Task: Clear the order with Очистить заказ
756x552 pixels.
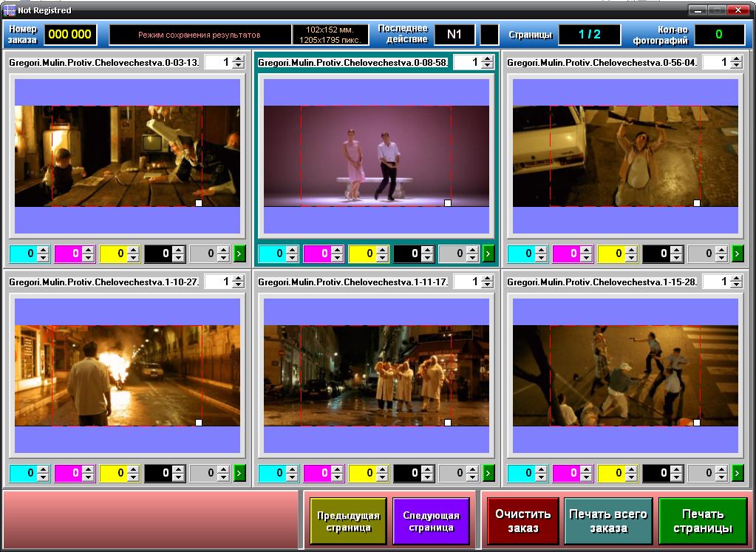Action: tap(522, 521)
